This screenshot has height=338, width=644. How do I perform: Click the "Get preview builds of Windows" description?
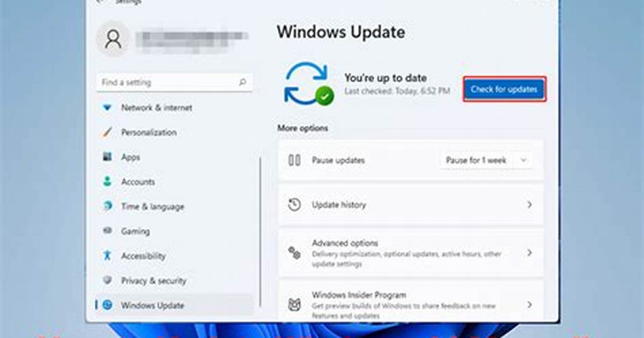point(404,311)
